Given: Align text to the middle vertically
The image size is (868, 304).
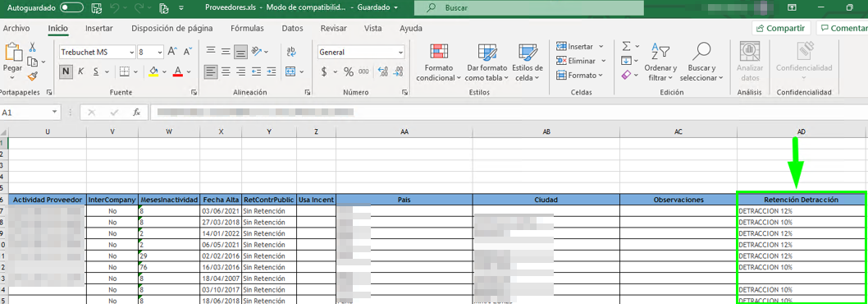Looking at the screenshot, I should pos(226,52).
